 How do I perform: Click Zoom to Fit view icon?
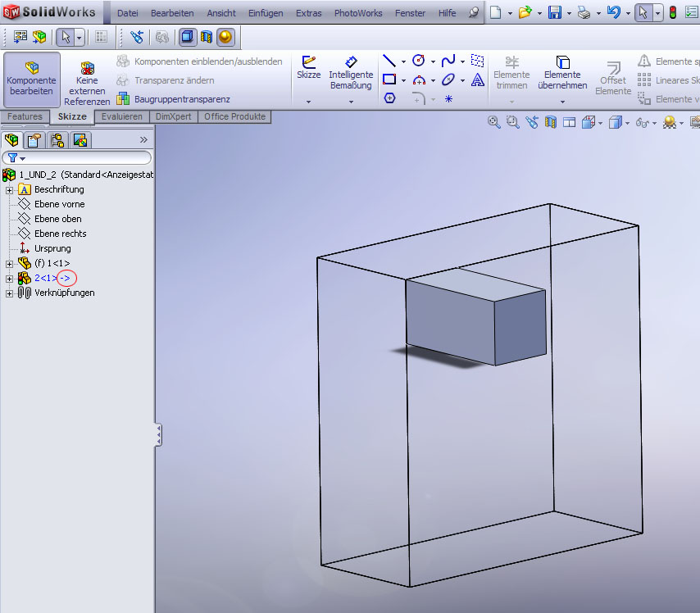[x=493, y=122]
